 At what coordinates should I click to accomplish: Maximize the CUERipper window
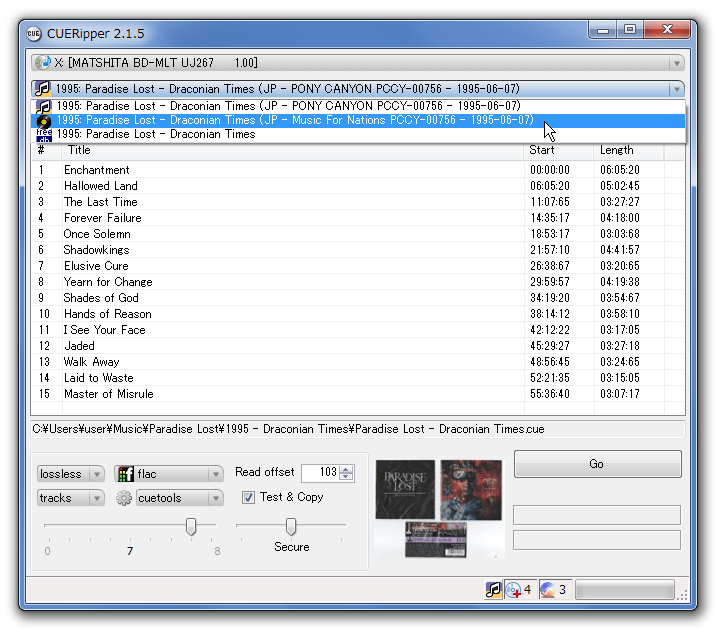click(x=630, y=30)
